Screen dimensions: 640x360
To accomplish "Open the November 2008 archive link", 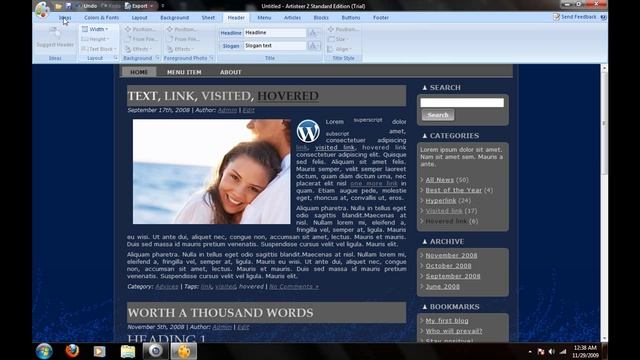I will (x=451, y=256).
